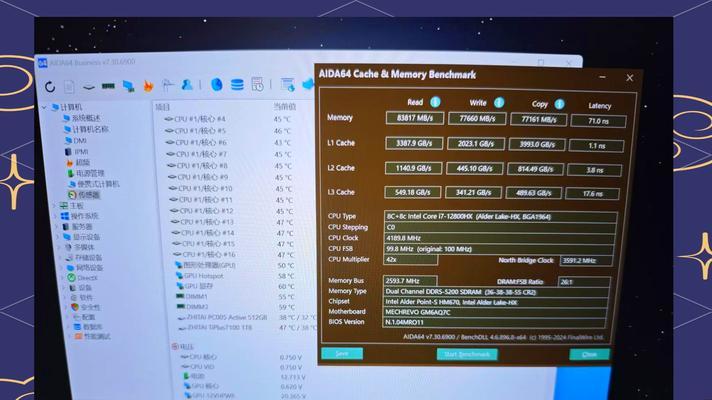Click the L3 Cache Copy value 489.63 GB/s
The image size is (712, 400).
534,193
